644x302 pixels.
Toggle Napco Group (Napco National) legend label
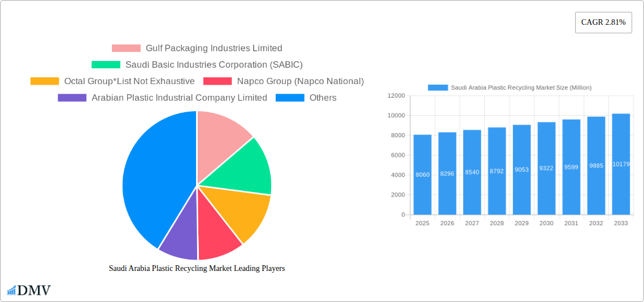click(301, 81)
